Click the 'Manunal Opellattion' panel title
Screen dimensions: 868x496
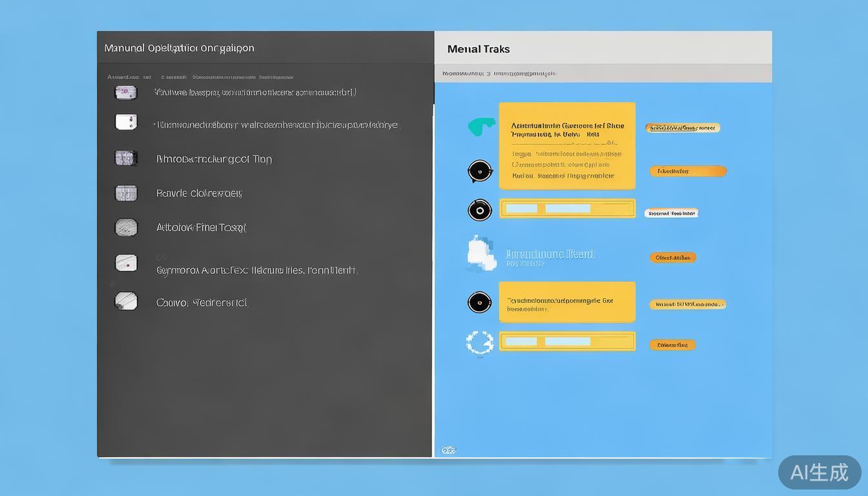coord(179,48)
